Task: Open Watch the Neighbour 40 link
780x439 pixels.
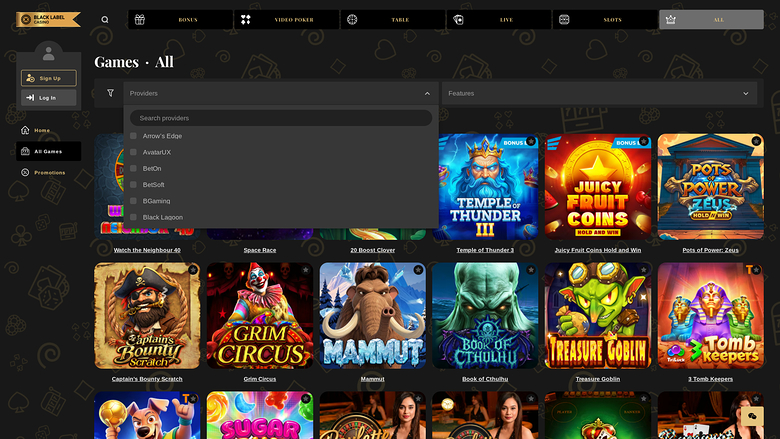Action: tap(147, 250)
